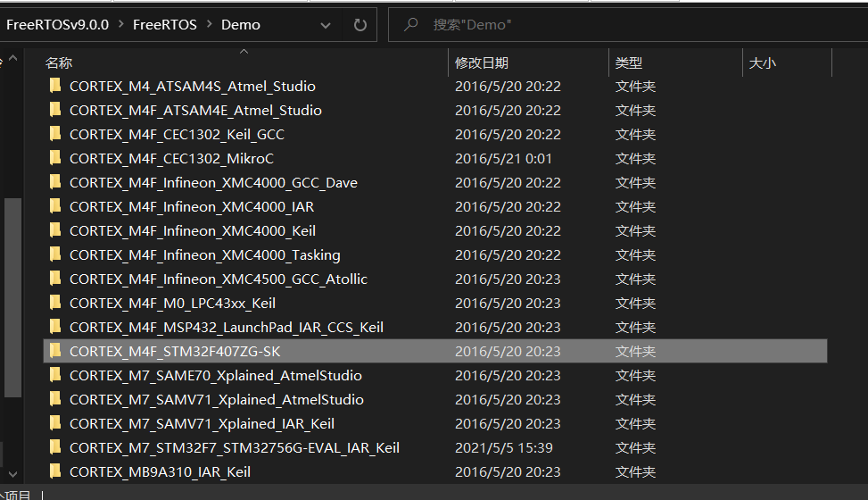This screenshot has width=868, height=500.
Task: Click the magnifier icon in search box
Action: pyautogui.click(x=410, y=24)
